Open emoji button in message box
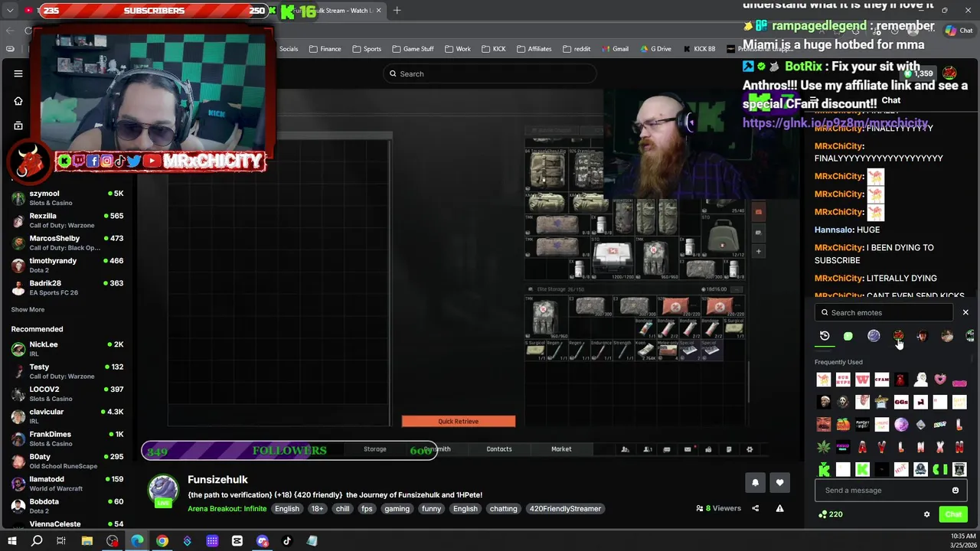This screenshot has width=980, height=551. (x=955, y=491)
